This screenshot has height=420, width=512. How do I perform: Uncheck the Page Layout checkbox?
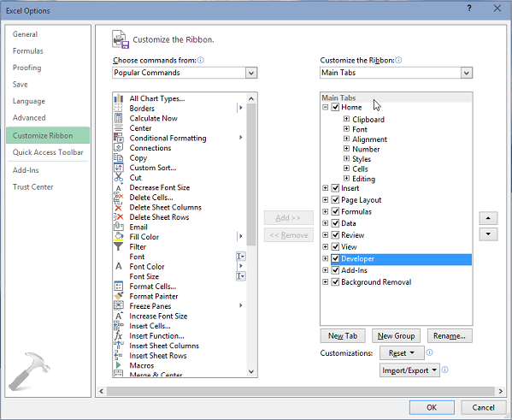click(x=335, y=199)
